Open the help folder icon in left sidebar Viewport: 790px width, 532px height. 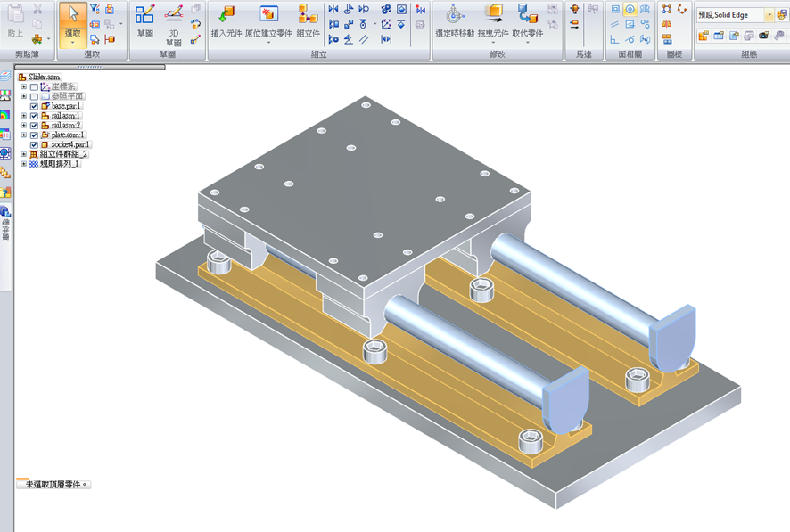(5, 192)
